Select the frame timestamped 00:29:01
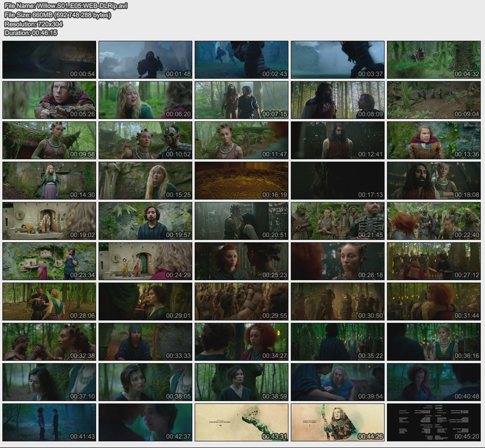The height and width of the screenshot is (448, 485). pos(145,302)
